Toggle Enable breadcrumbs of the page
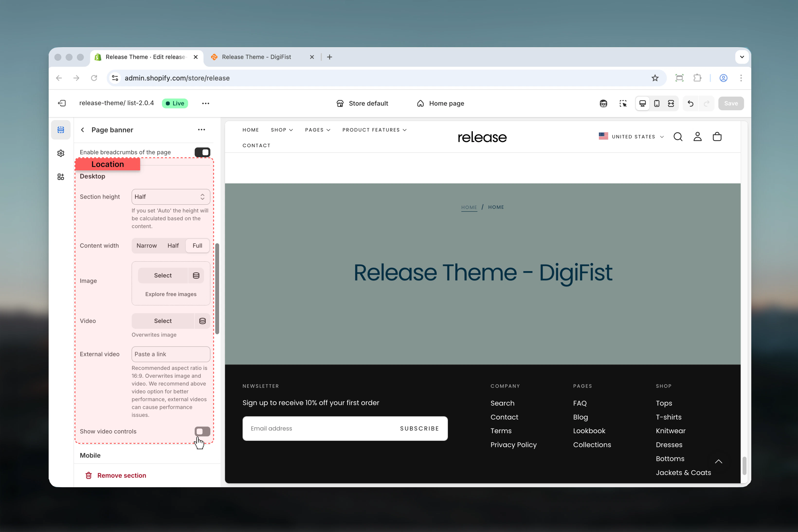 pos(202,152)
